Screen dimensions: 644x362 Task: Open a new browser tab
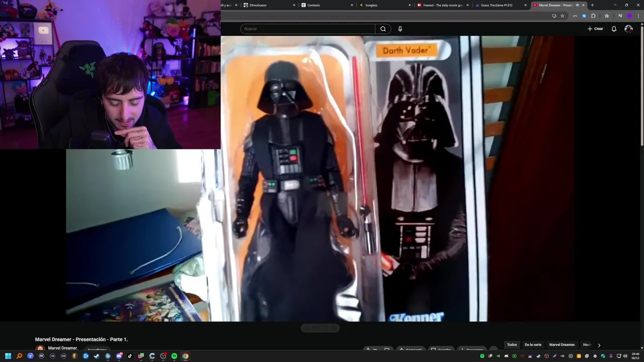point(592,5)
